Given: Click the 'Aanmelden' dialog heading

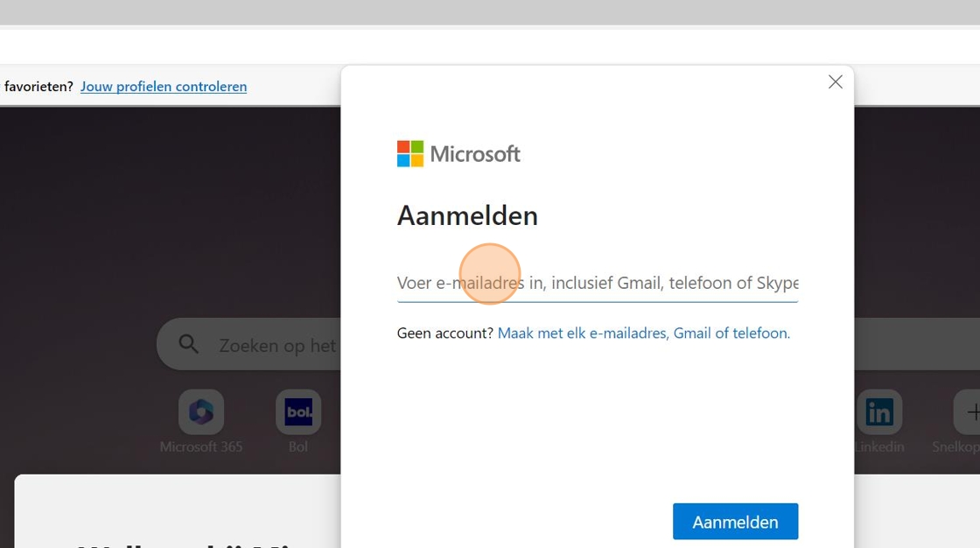Looking at the screenshot, I should [467, 215].
